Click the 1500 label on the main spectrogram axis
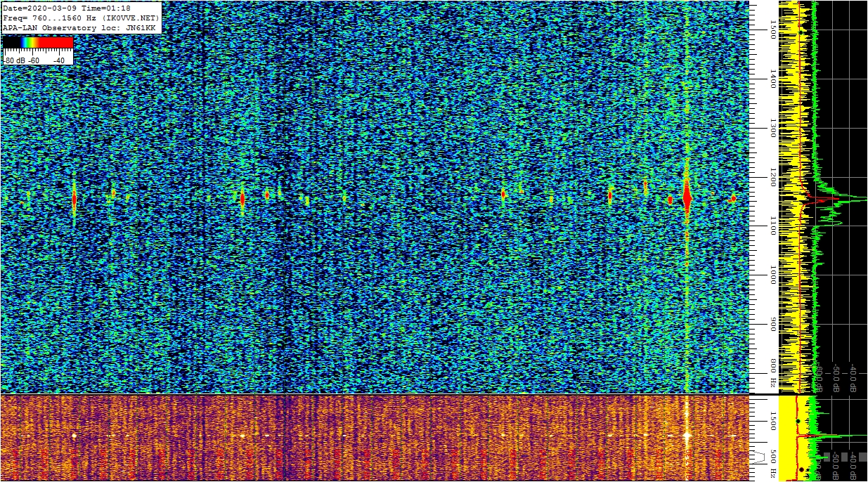This screenshot has width=868, height=482. pyautogui.click(x=772, y=30)
